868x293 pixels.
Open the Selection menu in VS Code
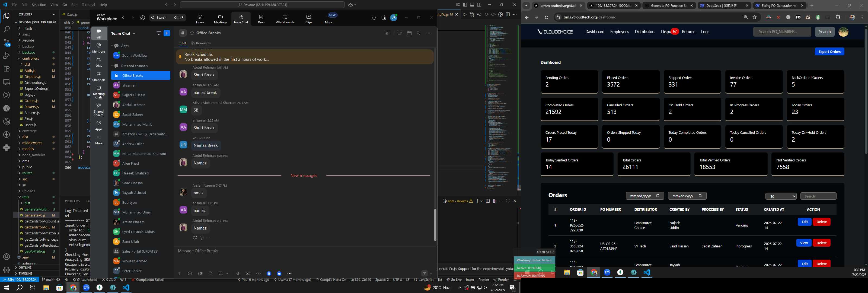(39, 5)
